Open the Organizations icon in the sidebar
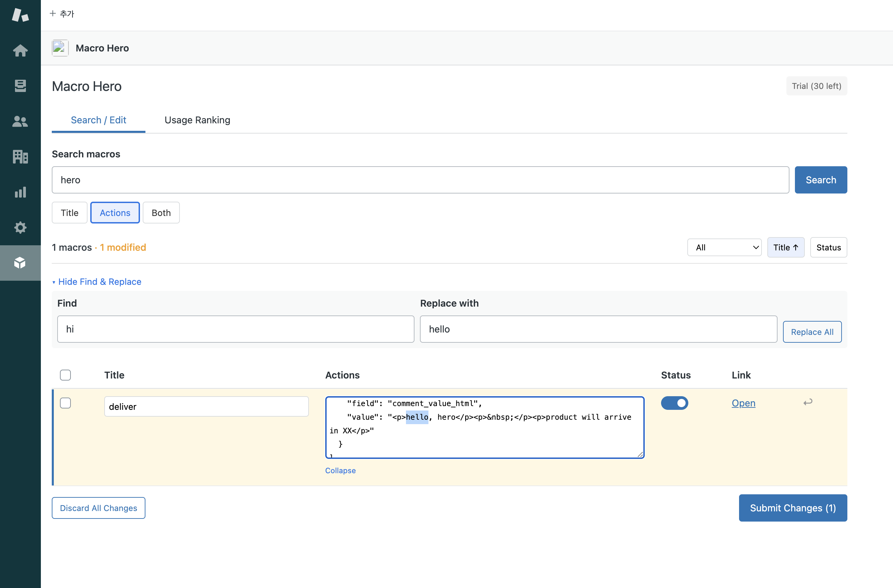 point(20,157)
